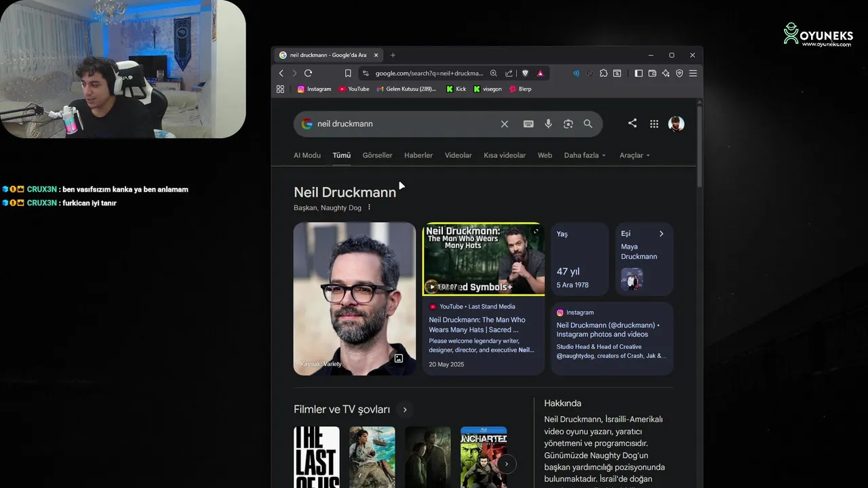Reload the page with refresh icon
This screenshot has height=488, width=868.
pyautogui.click(x=308, y=73)
